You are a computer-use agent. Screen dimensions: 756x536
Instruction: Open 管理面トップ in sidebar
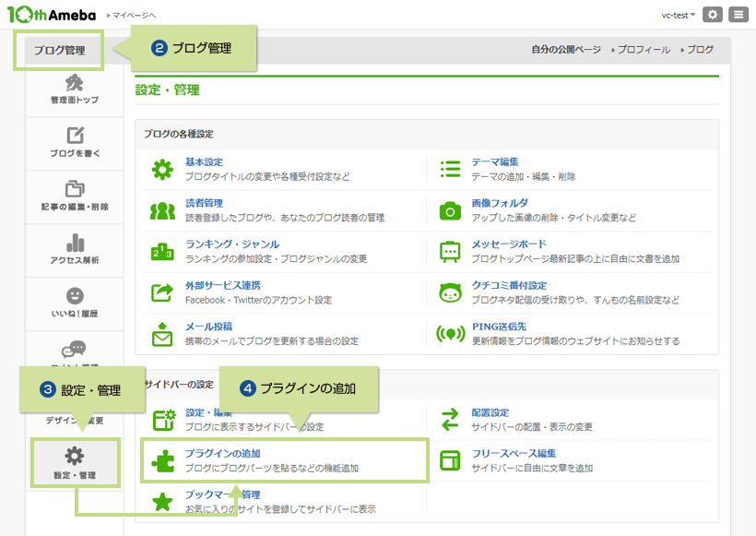coord(75,90)
